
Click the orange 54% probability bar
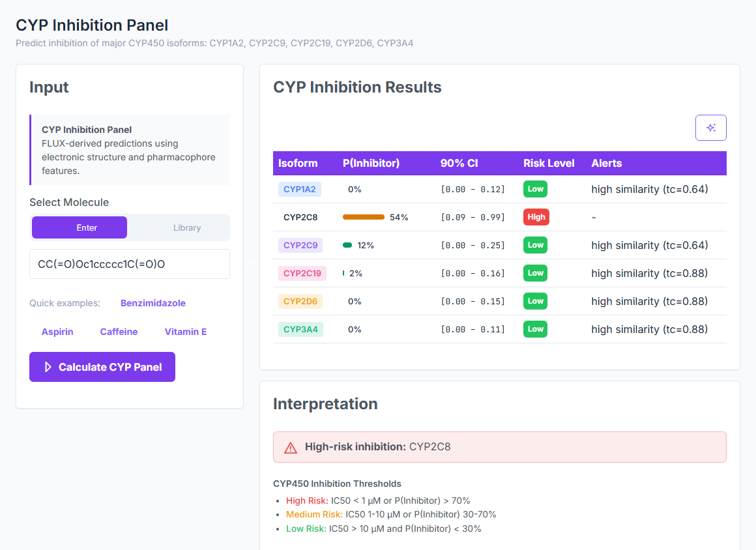click(x=364, y=218)
